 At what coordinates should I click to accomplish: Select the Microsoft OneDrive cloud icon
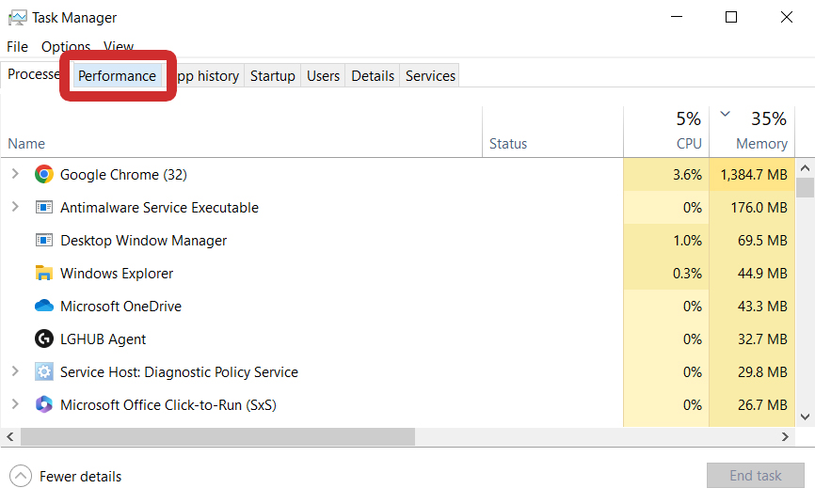(x=43, y=306)
